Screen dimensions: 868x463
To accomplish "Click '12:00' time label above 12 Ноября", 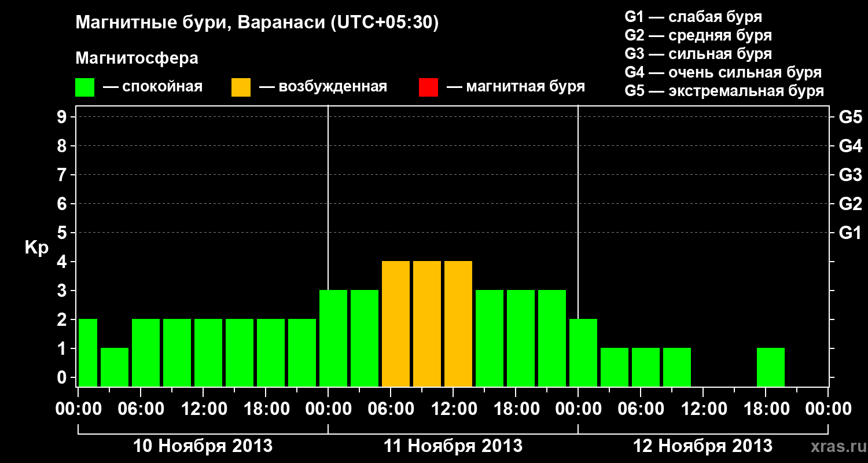I will tap(703, 409).
